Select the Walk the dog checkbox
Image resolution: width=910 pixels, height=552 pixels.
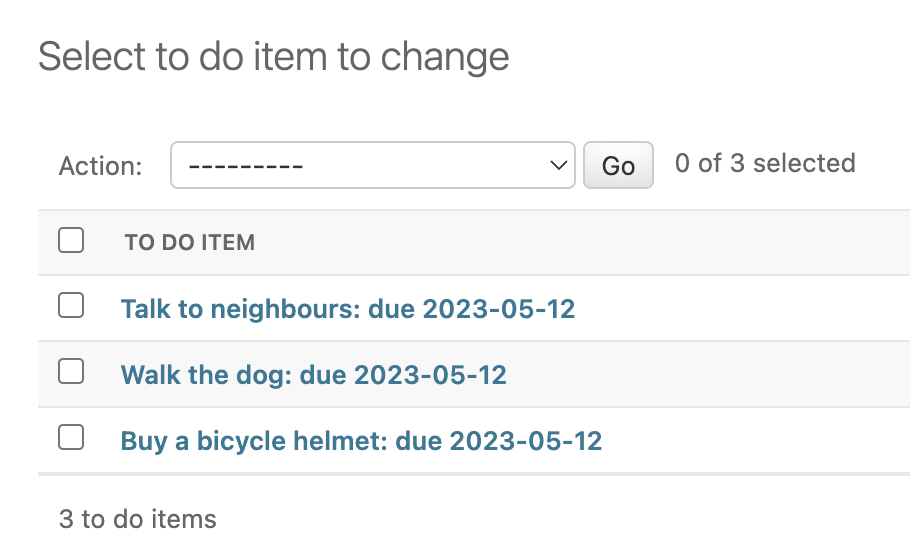[x=71, y=372]
